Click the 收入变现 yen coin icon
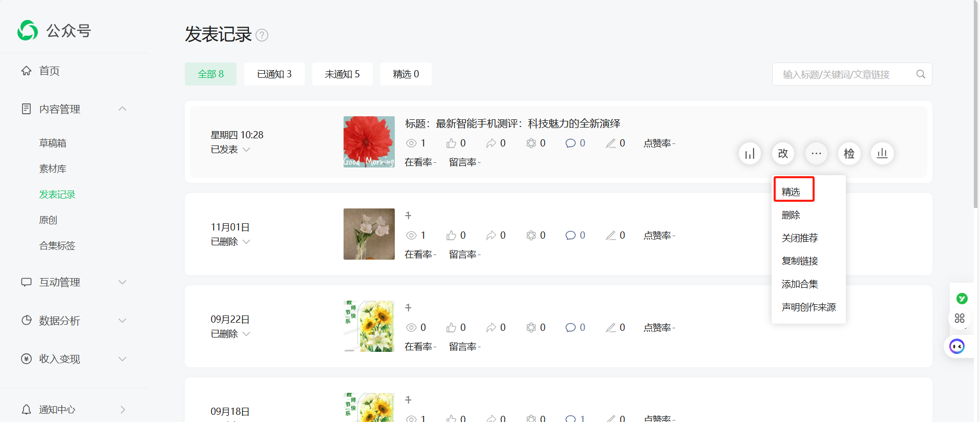The height and width of the screenshot is (422, 980). 26,359
